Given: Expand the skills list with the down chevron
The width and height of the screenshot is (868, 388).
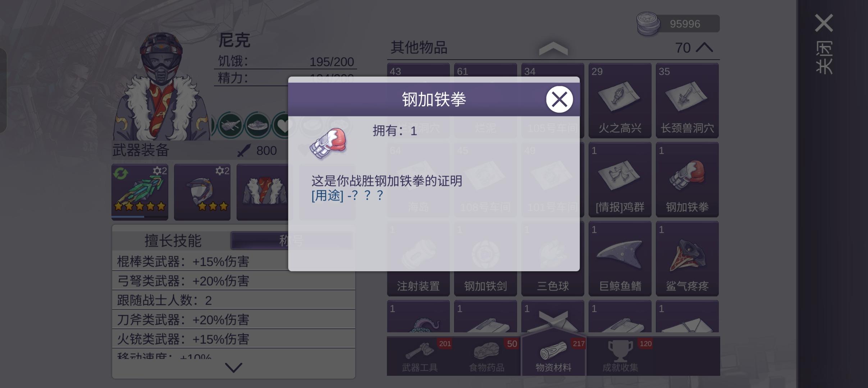Looking at the screenshot, I should coord(233,367).
